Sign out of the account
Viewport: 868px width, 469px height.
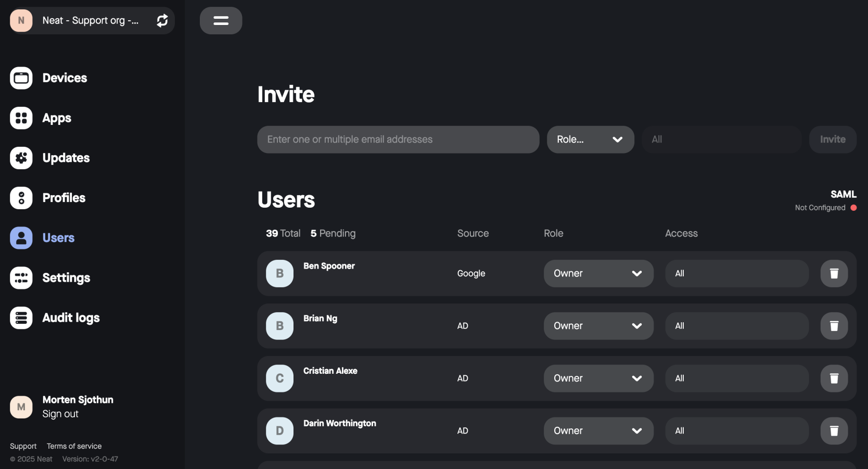pyautogui.click(x=59, y=413)
